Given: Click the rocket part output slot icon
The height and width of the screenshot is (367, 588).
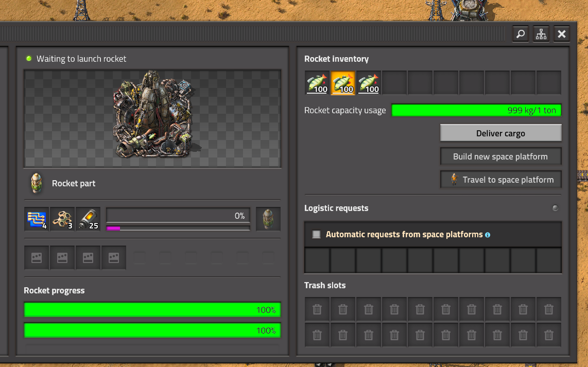Looking at the screenshot, I should click(x=268, y=219).
